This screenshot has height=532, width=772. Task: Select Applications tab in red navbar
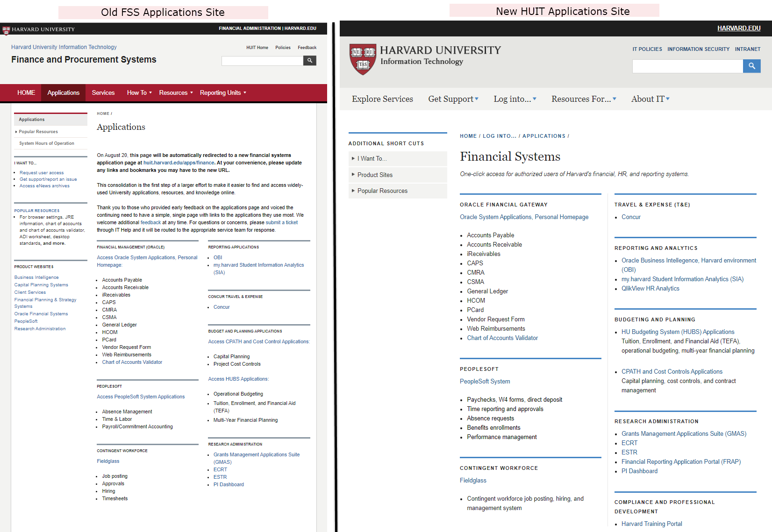pos(63,93)
